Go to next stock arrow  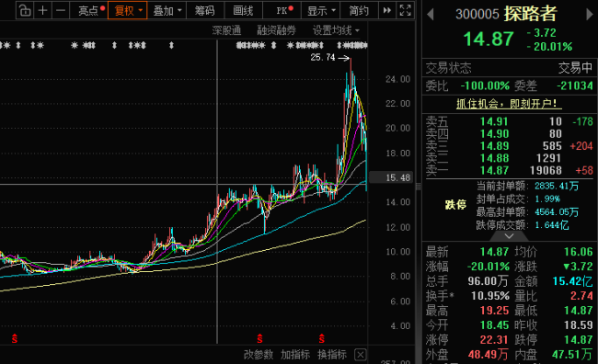[589, 15]
